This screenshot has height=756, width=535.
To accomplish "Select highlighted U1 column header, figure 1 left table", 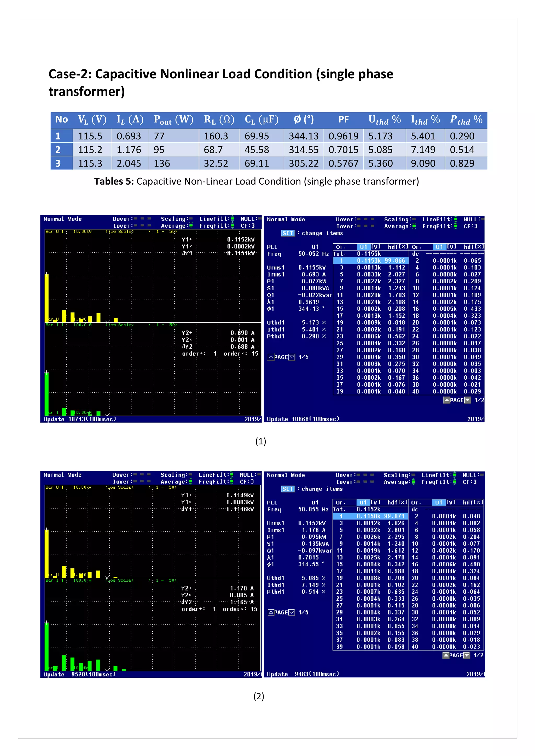I will pyautogui.click(x=363, y=247).
